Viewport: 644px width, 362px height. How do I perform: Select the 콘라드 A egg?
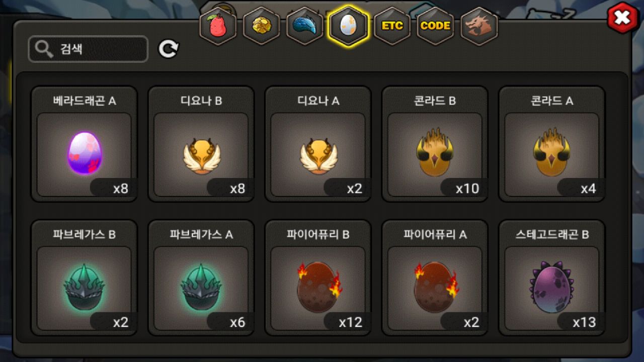(551, 144)
